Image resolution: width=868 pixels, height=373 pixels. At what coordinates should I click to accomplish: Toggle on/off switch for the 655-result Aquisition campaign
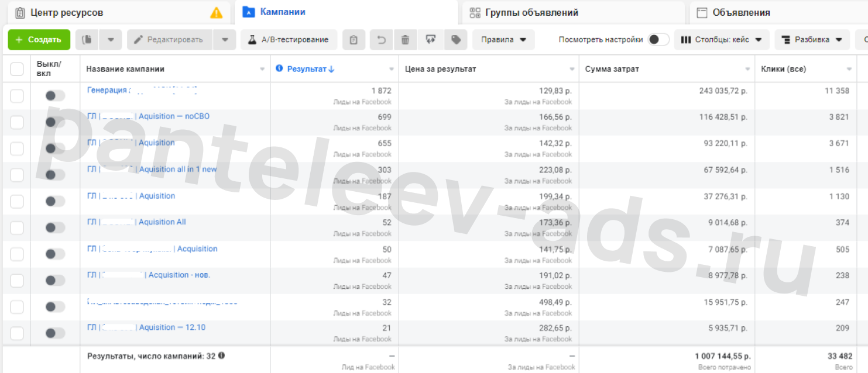(x=55, y=148)
